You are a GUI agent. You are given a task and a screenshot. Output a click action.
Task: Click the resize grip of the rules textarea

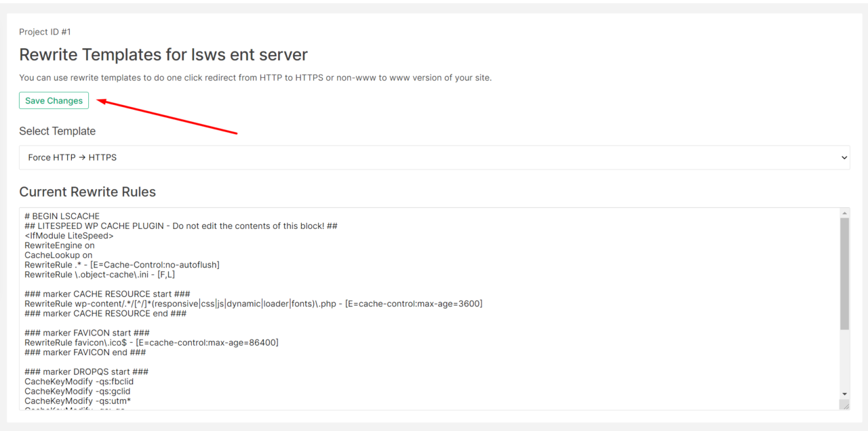(x=844, y=405)
